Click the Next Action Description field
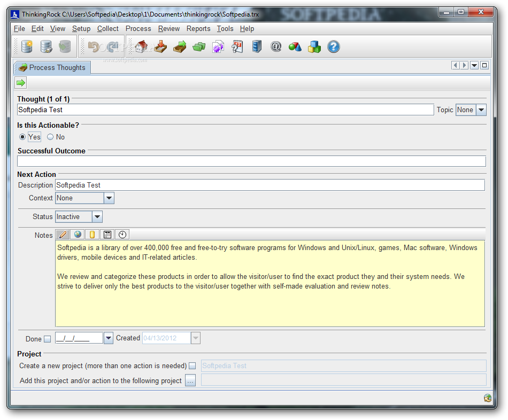Screen dimensions: 508x420 click(270, 185)
